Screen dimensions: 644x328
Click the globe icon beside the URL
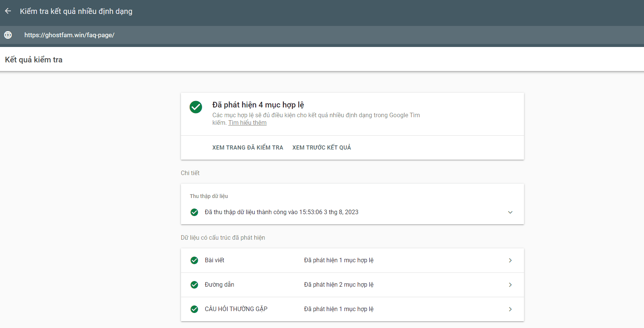(x=8, y=35)
